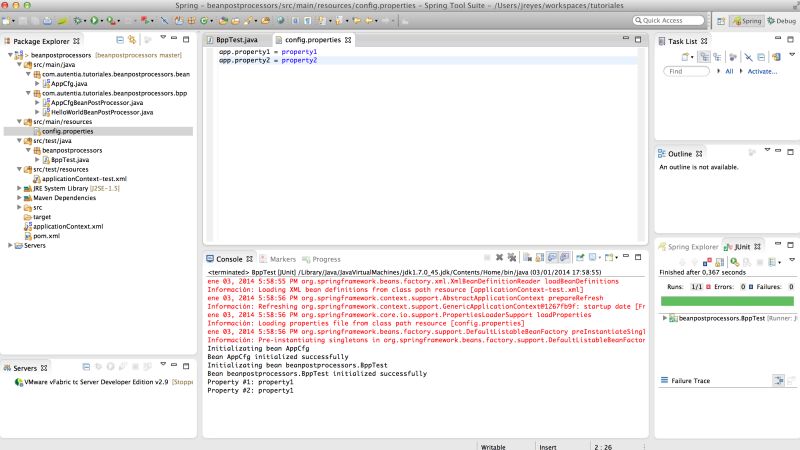Click the Pin Console icon
Image resolution: width=800 pixels, height=450 pixels.
point(580,258)
